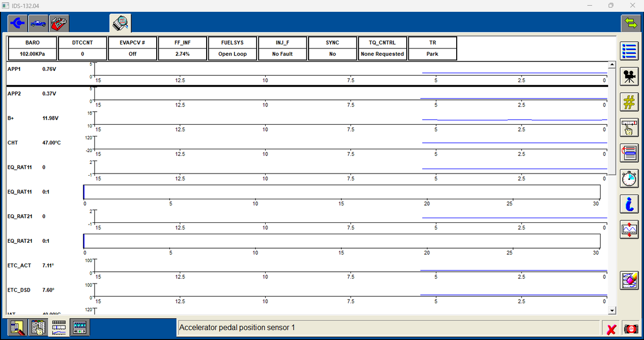This screenshot has height=340, width=644.
Task: Open the parameter list icon
Action: point(629,52)
